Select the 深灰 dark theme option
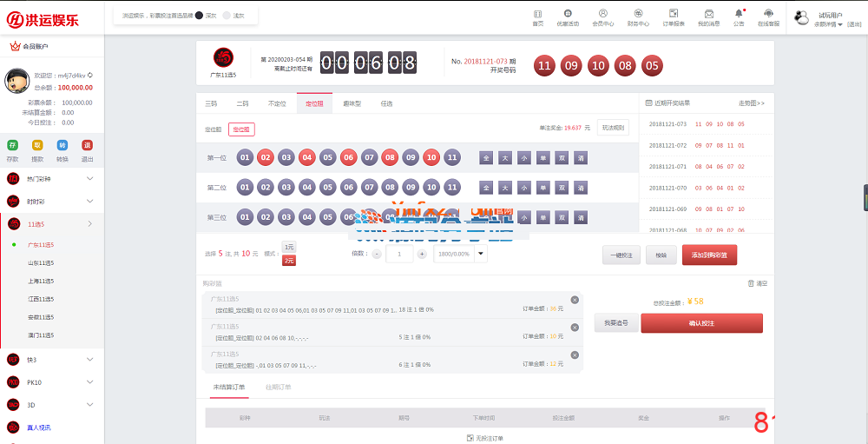868x444 pixels. tap(199, 15)
